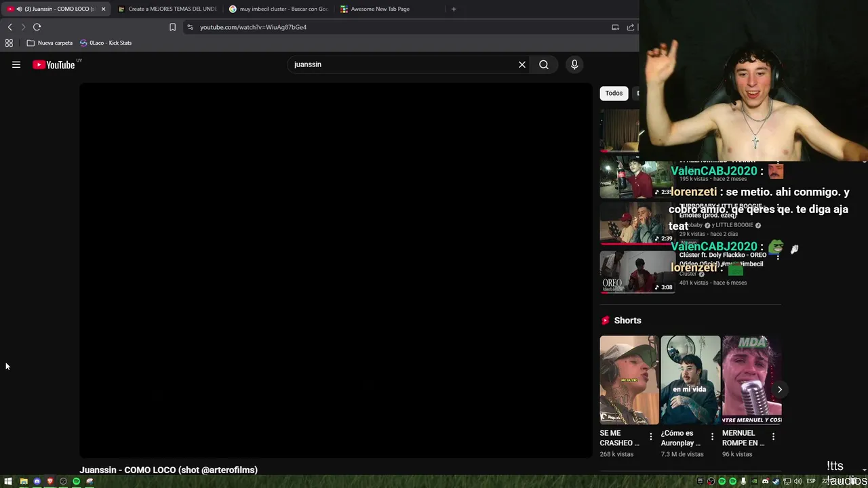
Task: Open the OREO video thumbnail
Action: 637,272
